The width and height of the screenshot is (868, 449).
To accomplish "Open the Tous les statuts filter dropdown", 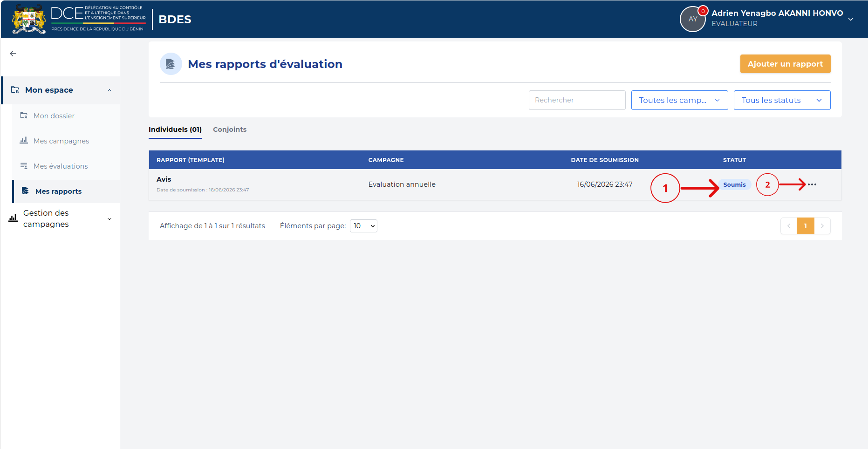I will pyautogui.click(x=782, y=100).
